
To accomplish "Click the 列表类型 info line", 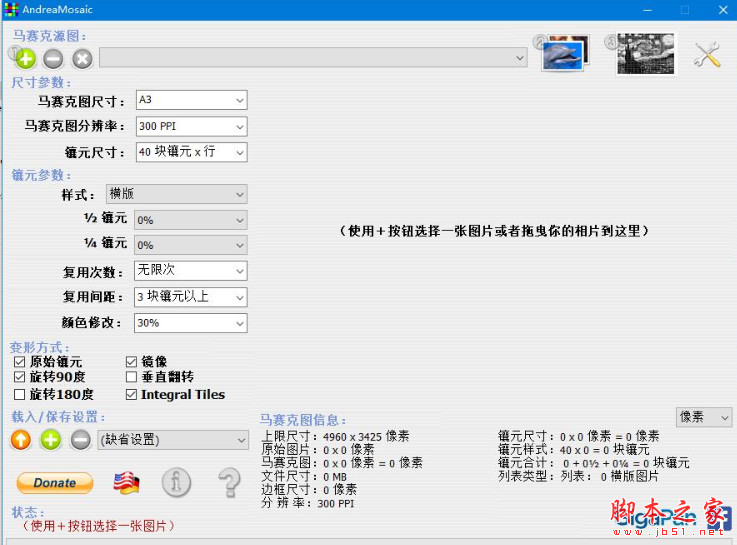I will pyautogui.click(x=578, y=476).
